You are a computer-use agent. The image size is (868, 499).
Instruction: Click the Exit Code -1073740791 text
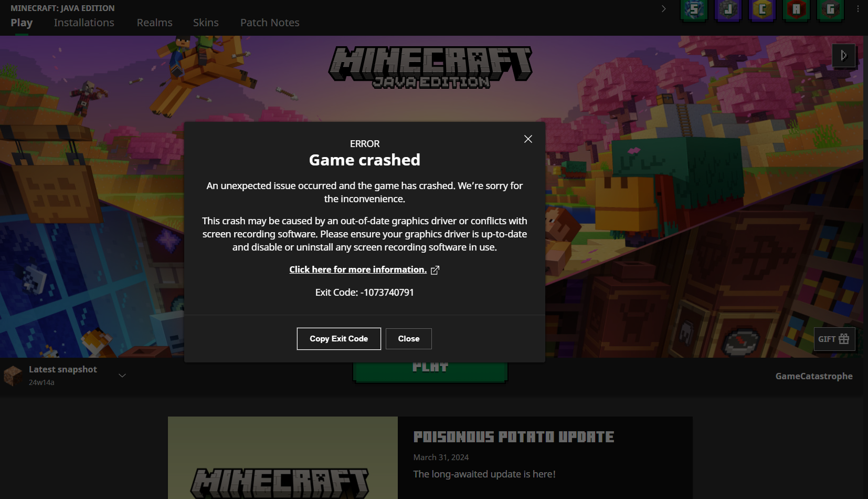(365, 293)
